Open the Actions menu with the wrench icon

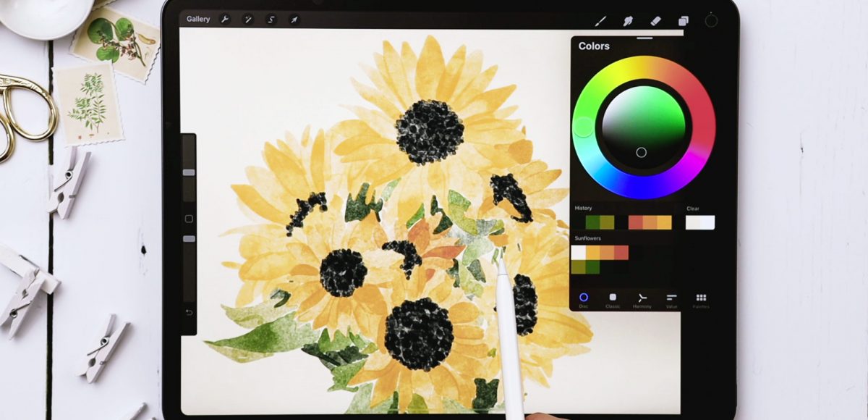pos(224,20)
